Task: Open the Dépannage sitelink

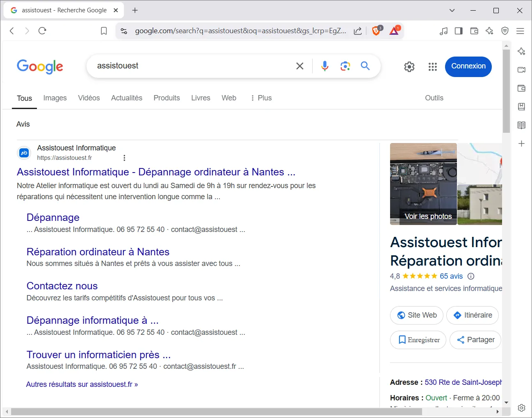Action: [x=53, y=218]
